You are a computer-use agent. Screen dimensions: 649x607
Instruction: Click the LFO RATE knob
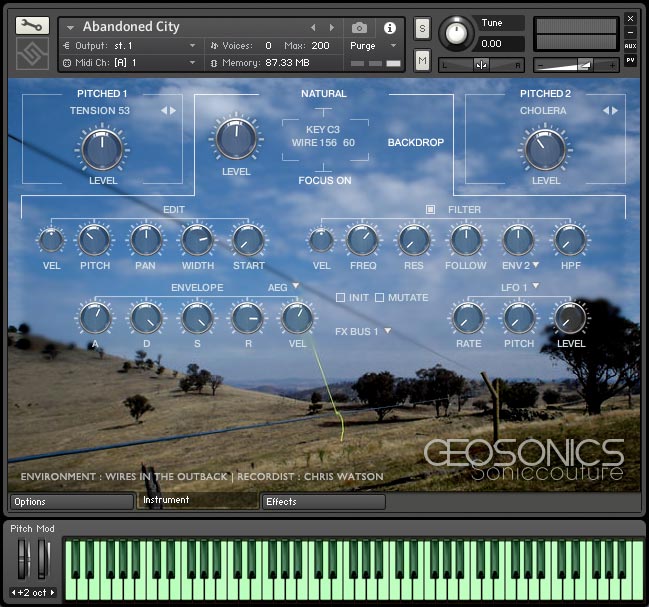click(469, 318)
